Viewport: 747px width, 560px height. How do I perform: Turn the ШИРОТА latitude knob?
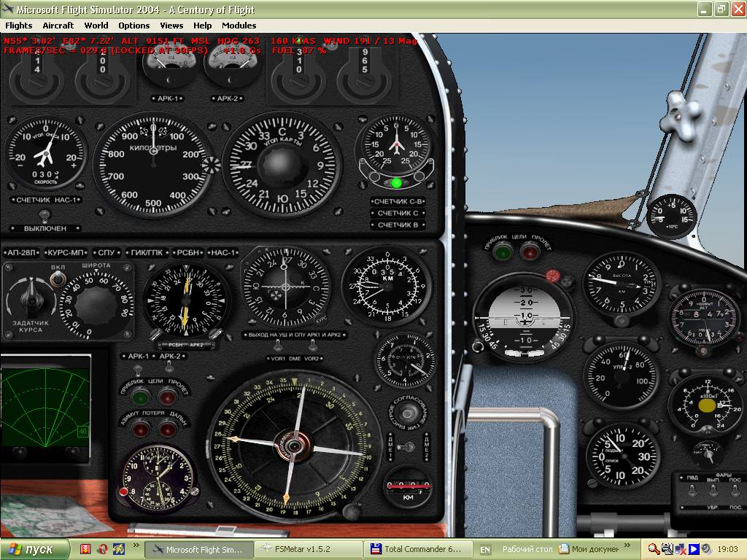96,305
